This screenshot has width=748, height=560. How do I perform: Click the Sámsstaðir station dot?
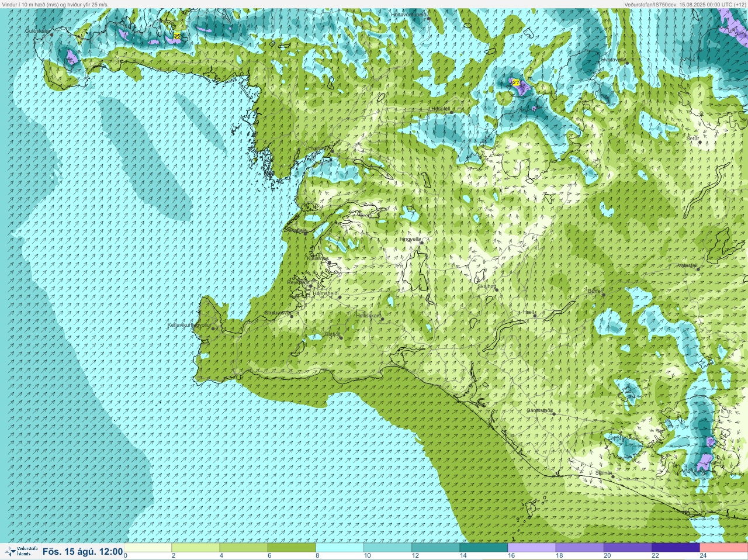click(553, 414)
